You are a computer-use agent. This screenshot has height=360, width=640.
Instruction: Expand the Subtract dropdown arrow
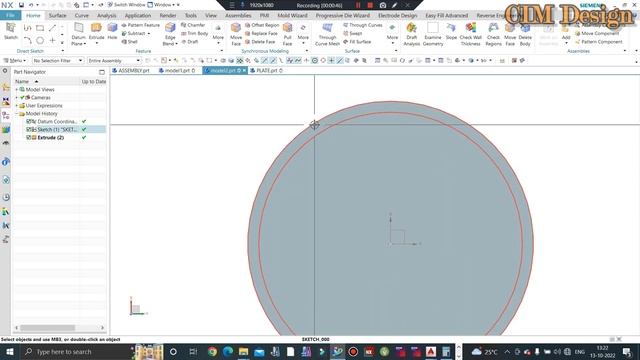pos(149,33)
